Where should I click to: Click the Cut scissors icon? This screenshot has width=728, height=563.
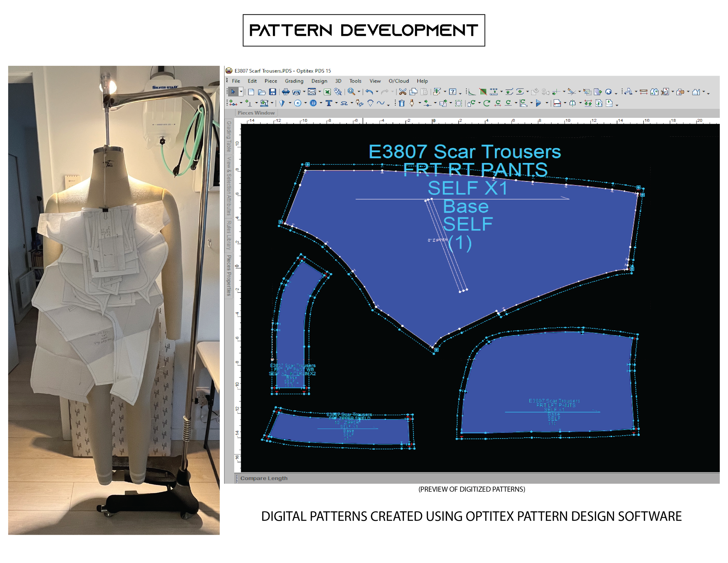(402, 92)
